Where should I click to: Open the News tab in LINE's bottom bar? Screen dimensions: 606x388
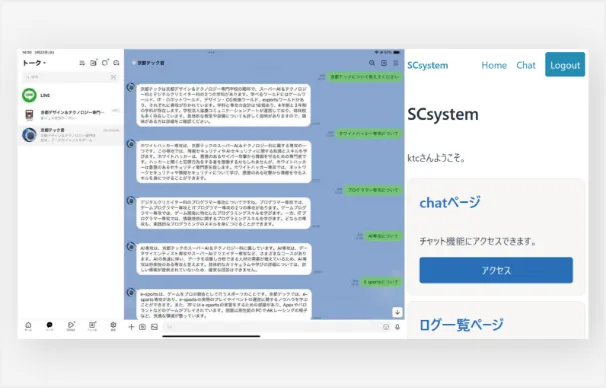click(92, 326)
